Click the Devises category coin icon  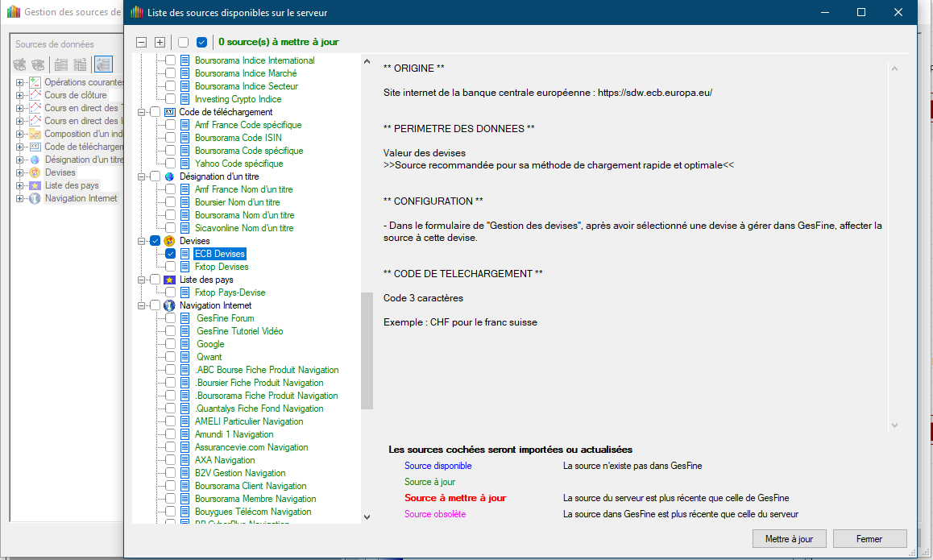pyautogui.click(x=169, y=241)
